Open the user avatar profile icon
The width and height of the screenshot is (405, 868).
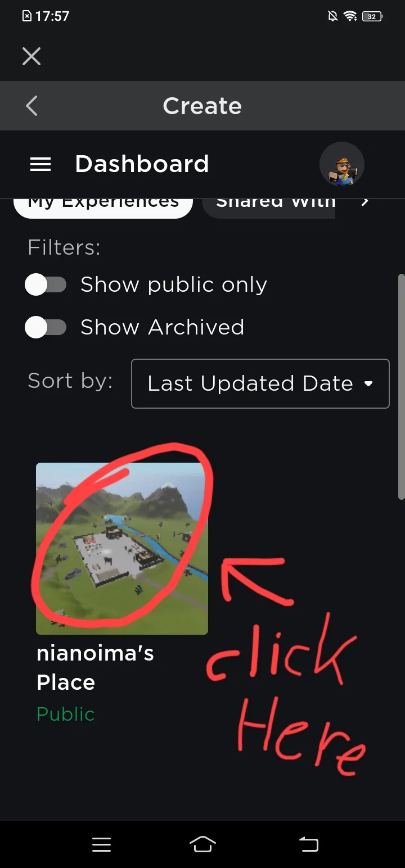(x=342, y=164)
